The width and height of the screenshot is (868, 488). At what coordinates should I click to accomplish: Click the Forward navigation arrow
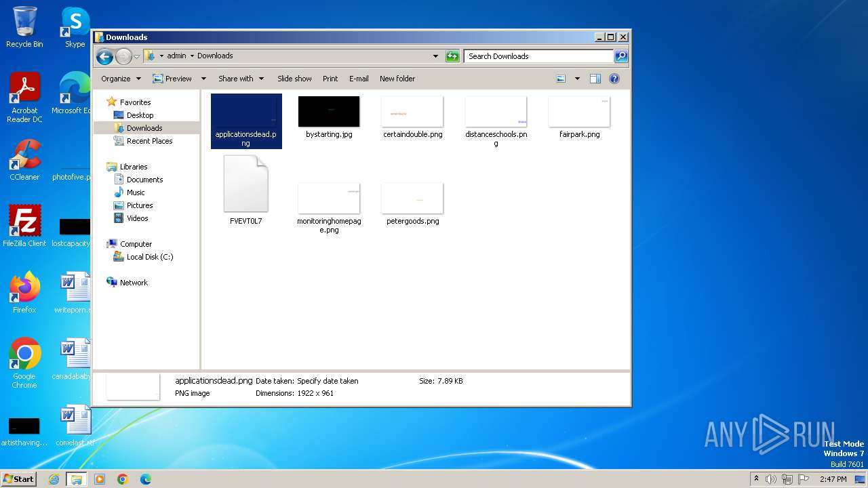tap(123, 56)
